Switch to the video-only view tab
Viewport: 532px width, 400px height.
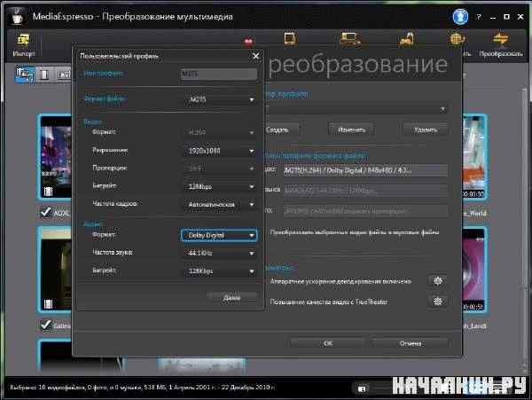coord(44,75)
